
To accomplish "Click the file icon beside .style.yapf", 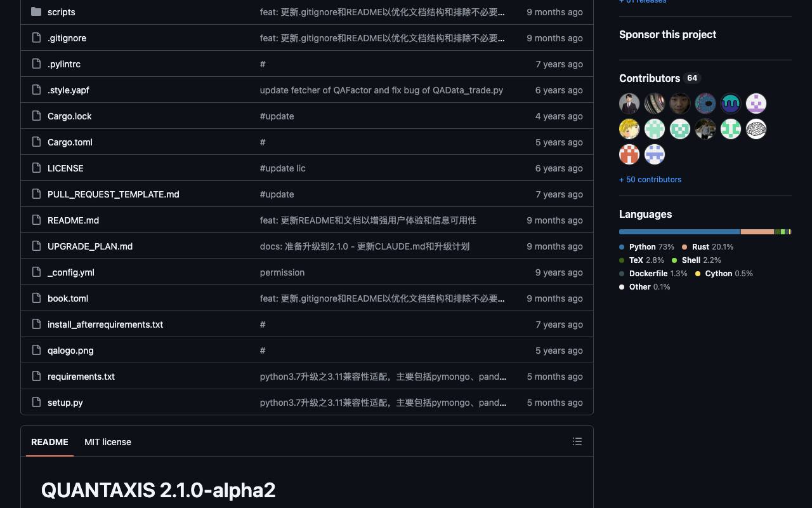I will tap(36, 90).
